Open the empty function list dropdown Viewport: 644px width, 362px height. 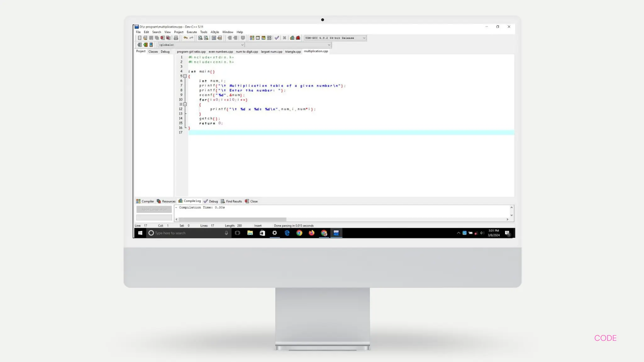pos(329,45)
